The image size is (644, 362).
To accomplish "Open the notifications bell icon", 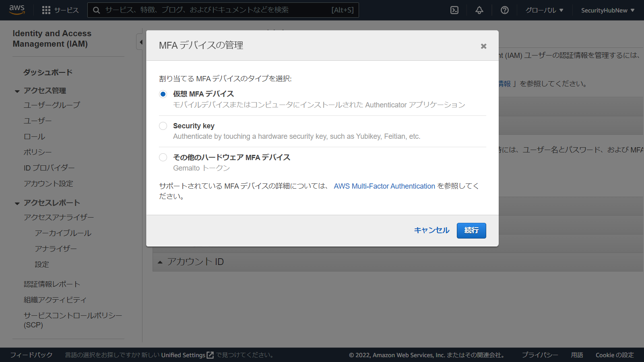I will pyautogui.click(x=479, y=10).
